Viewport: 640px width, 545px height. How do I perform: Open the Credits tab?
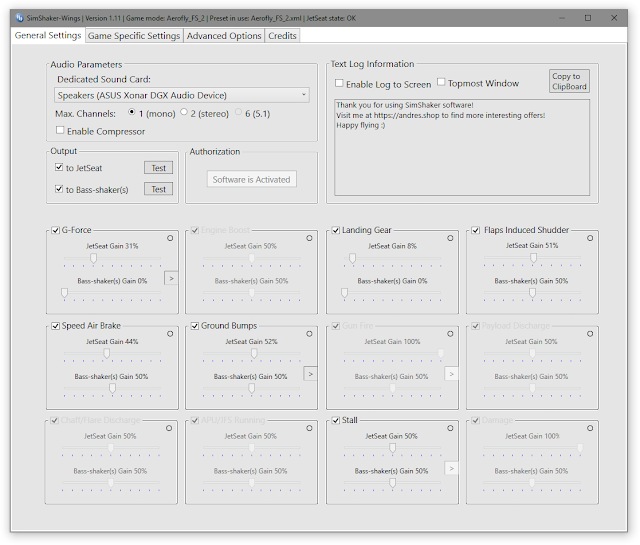tap(282, 36)
